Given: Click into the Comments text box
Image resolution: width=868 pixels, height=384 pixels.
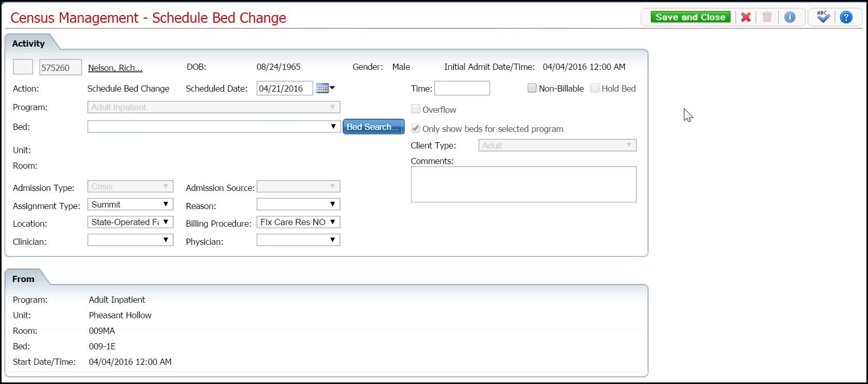Looking at the screenshot, I should click(523, 184).
